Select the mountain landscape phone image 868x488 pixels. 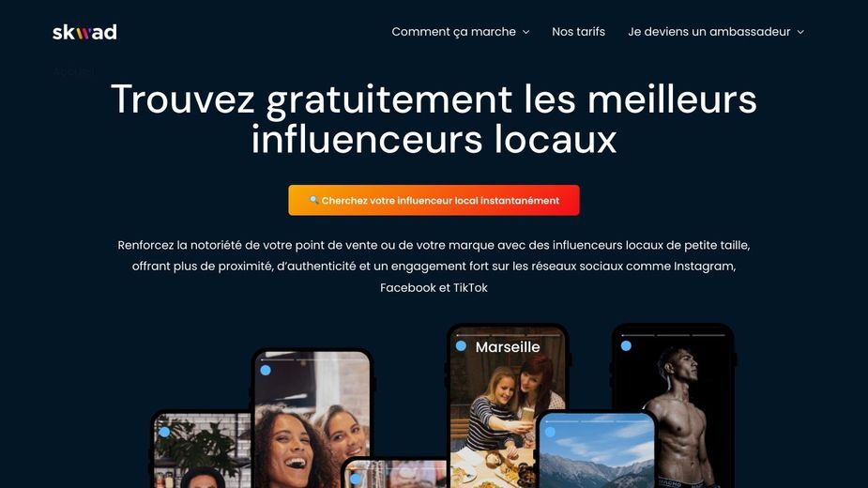tap(596, 450)
